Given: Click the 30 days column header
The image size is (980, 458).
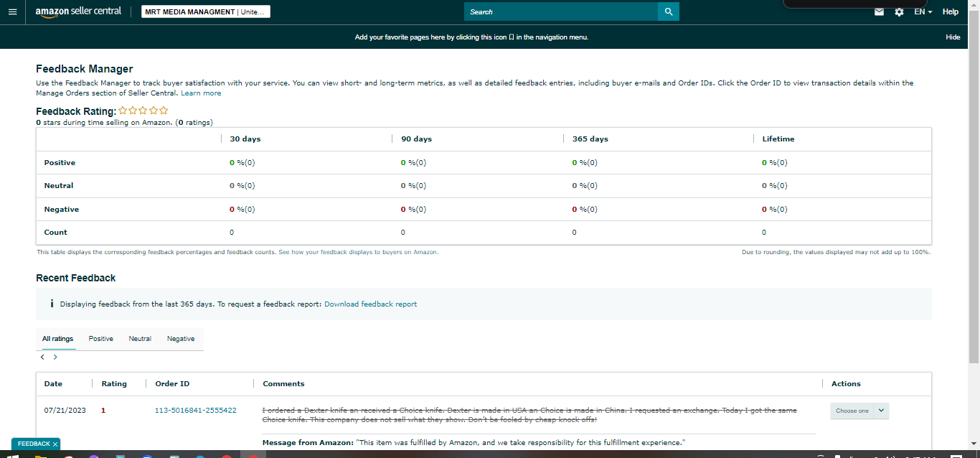Looking at the screenshot, I should tap(245, 139).
